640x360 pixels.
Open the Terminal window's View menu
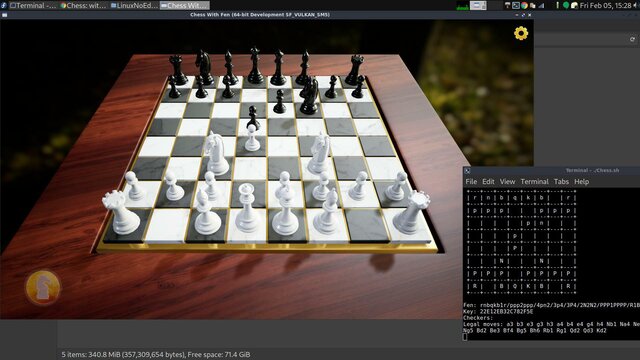point(507,182)
